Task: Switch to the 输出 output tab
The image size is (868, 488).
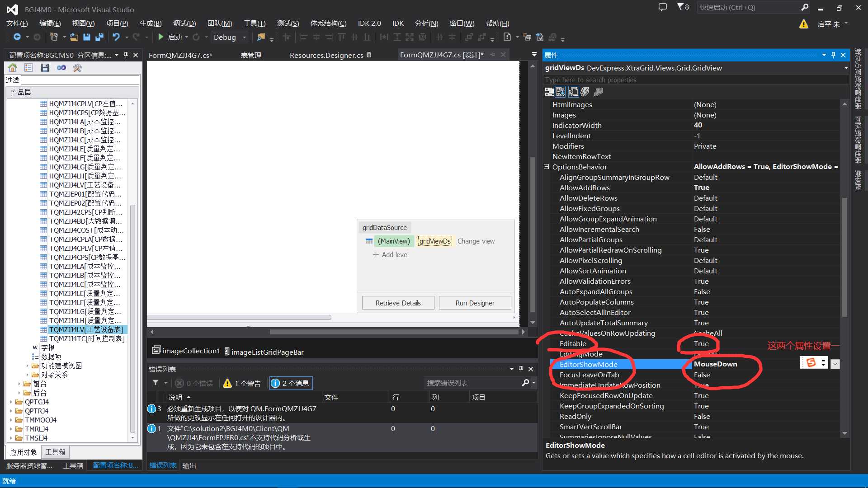Action: tap(189, 465)
